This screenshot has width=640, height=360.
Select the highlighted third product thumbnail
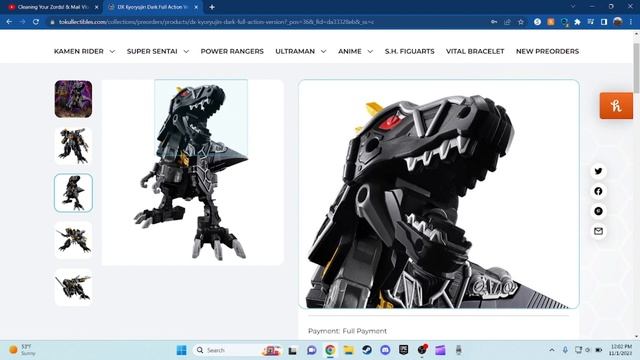73,193
